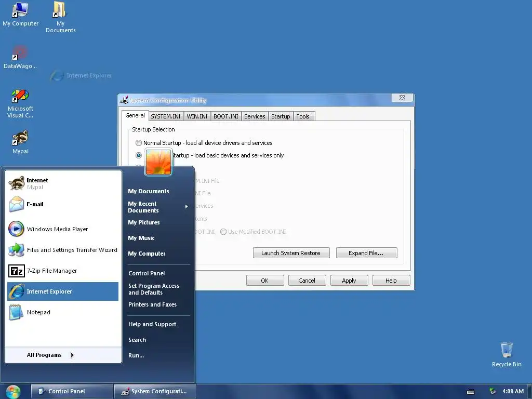Viewport: 532px width, 399px height.
Task: Click Cancel in System Configuration Utility
Action: 307,281
